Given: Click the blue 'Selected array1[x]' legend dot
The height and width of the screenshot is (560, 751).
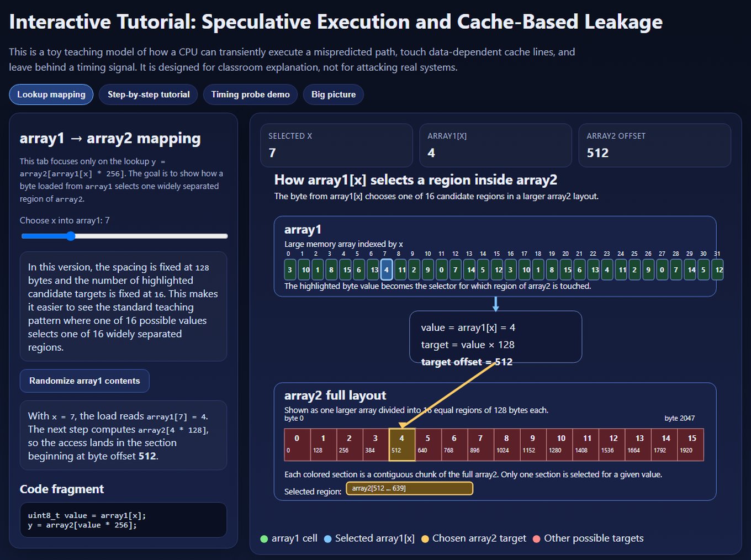Looking at the screenshot, I should click(328, 538).
